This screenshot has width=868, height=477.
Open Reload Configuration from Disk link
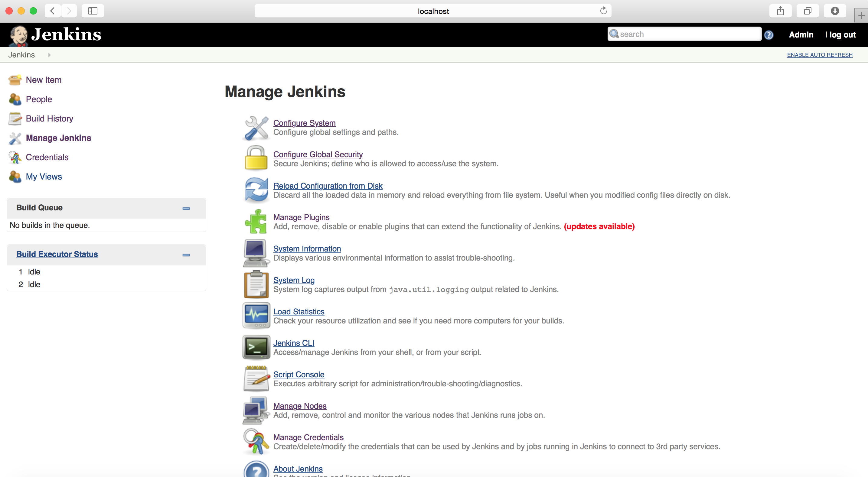(x=328, y=186)
